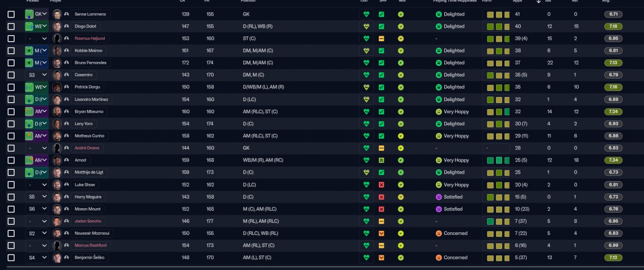Click Rasmus Højlund's yellow sharpness icon
Image resolution: width=644 pixels, height=270 pixels.
click(x=381, y=38)
